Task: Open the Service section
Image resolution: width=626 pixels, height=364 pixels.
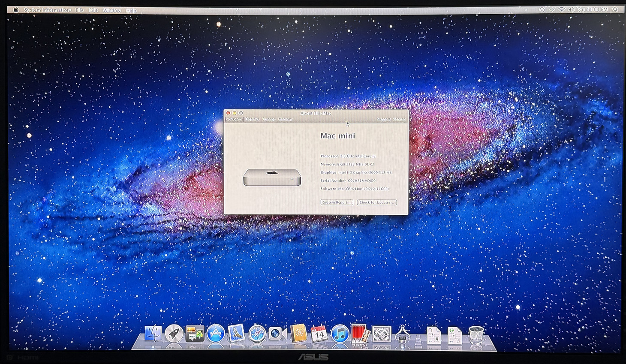Action: point(400,119)
